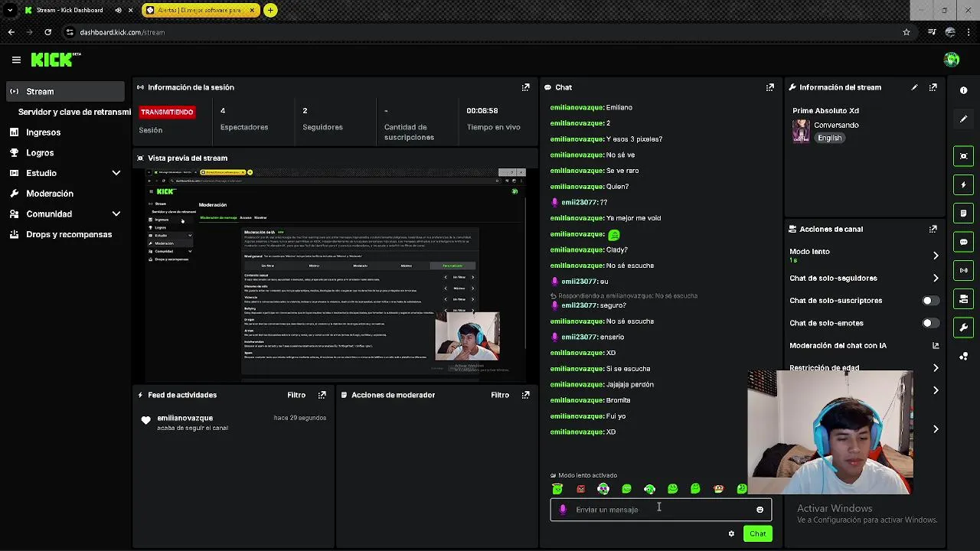This screenshot has height=551, width=980.
Task: Open the Filtro dropdown in Acciones de moderador
Action: (x=500, y=395)
